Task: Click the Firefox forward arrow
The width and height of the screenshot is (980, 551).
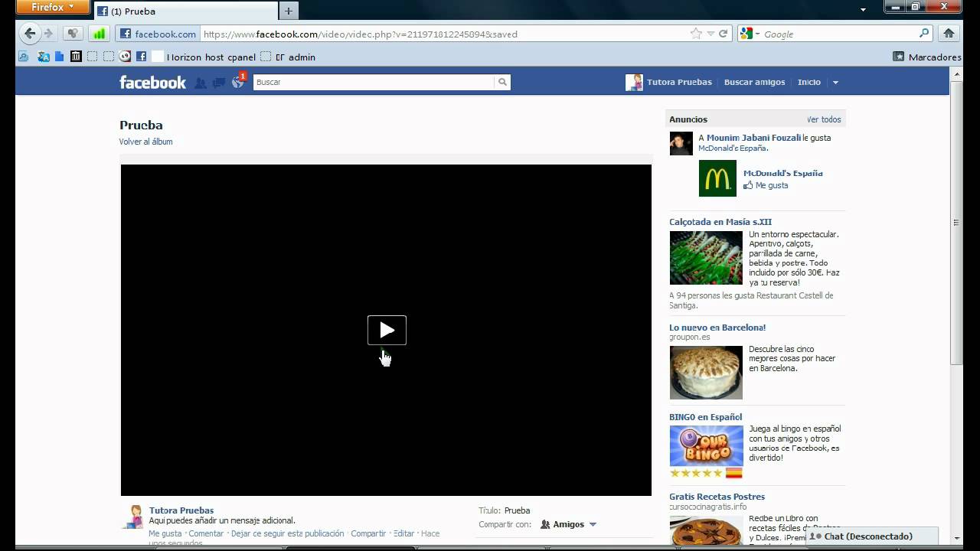Action: (x=49, y=34)
